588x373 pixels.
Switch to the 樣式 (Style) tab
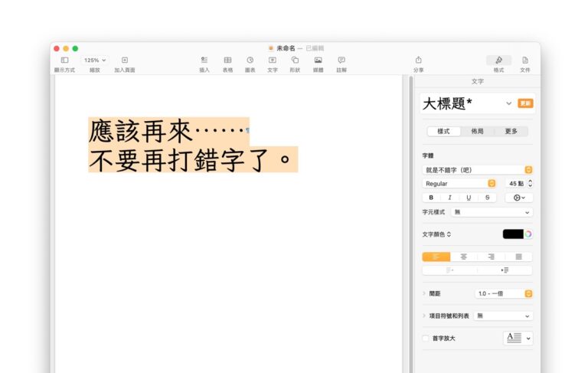443,131
